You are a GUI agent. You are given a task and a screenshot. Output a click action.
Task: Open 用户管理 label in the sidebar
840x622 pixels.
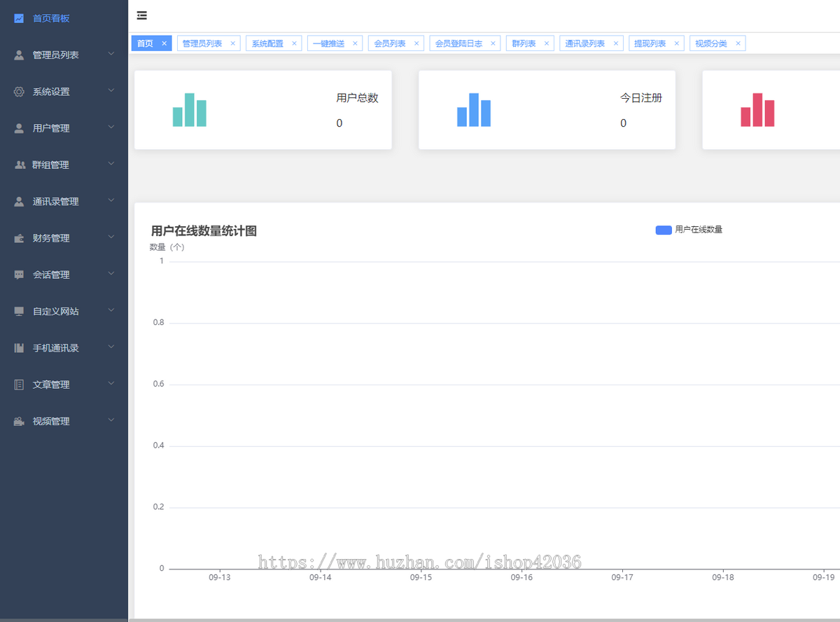[x=51, y=128]
